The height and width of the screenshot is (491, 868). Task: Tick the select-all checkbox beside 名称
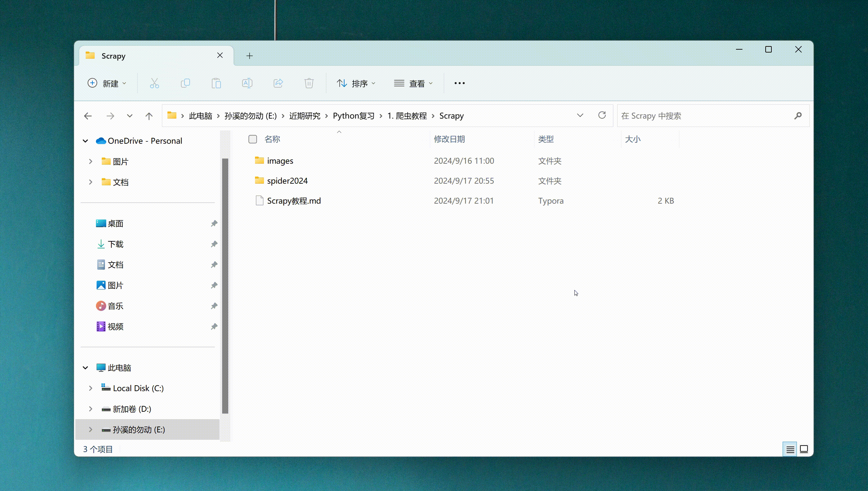pos(252,139)
